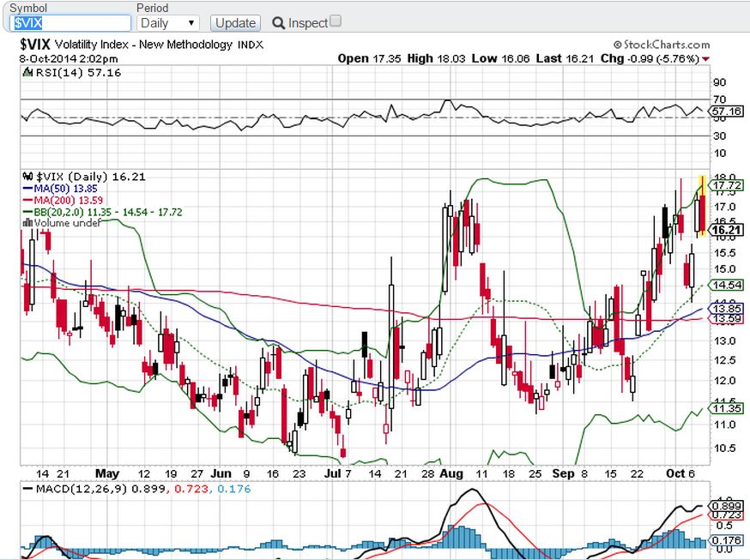Click the 8-Oct-2014 2:02pm timestamp
750x560 pixels.
tap(69, 59)
